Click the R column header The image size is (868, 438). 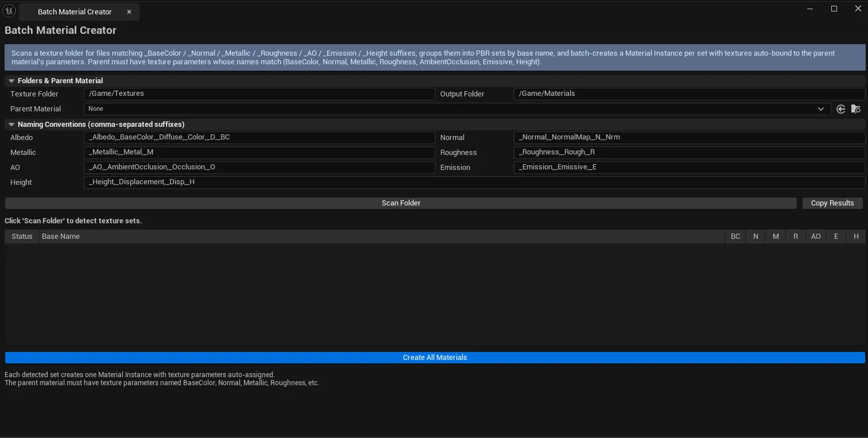[x=796, y=236]
